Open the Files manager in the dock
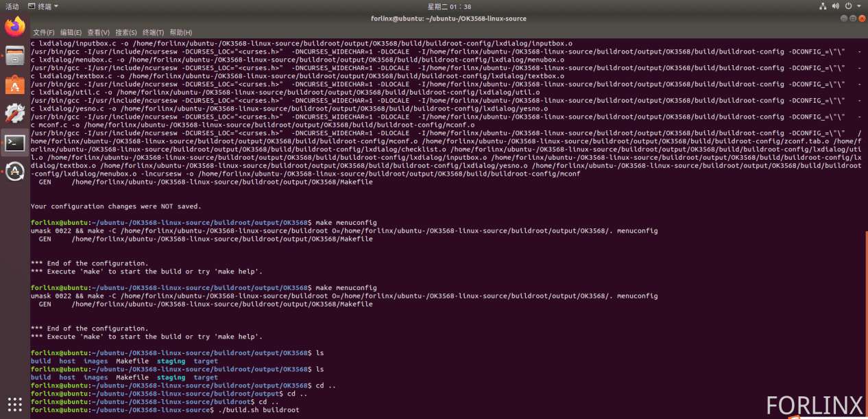Screen dimensions: 868x419 [x=14, y=56]
